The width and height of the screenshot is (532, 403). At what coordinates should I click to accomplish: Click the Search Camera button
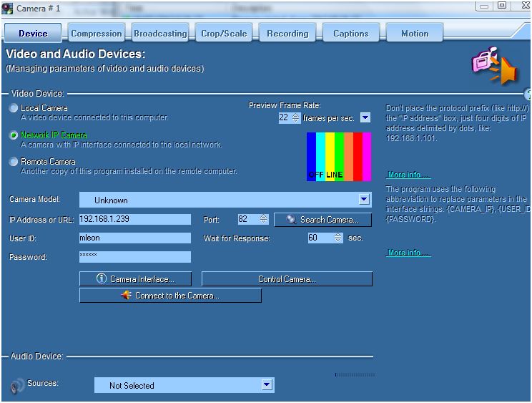pos(322,220)
